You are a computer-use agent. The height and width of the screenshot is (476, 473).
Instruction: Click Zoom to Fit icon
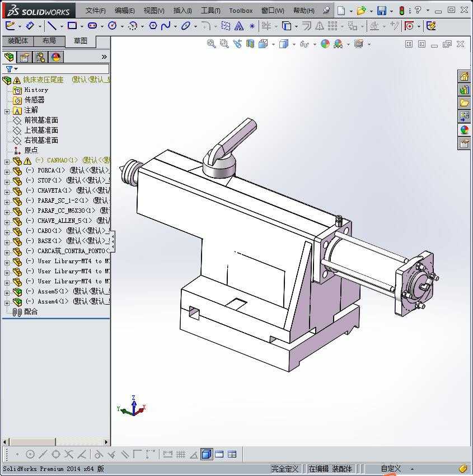(212, 44)
